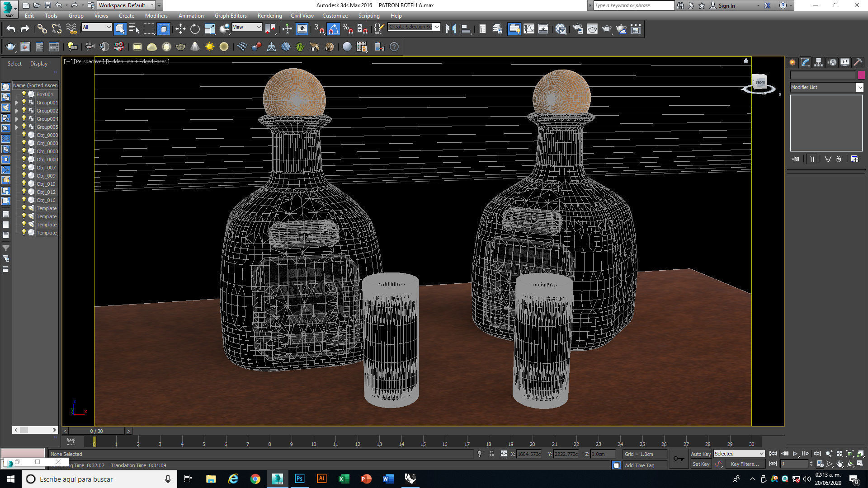
Task: Open the Motion panel tab
Action: tap(832, 62)
